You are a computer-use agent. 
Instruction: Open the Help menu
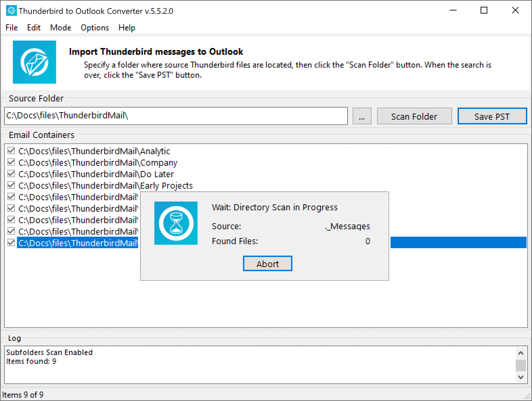(127, 28)
